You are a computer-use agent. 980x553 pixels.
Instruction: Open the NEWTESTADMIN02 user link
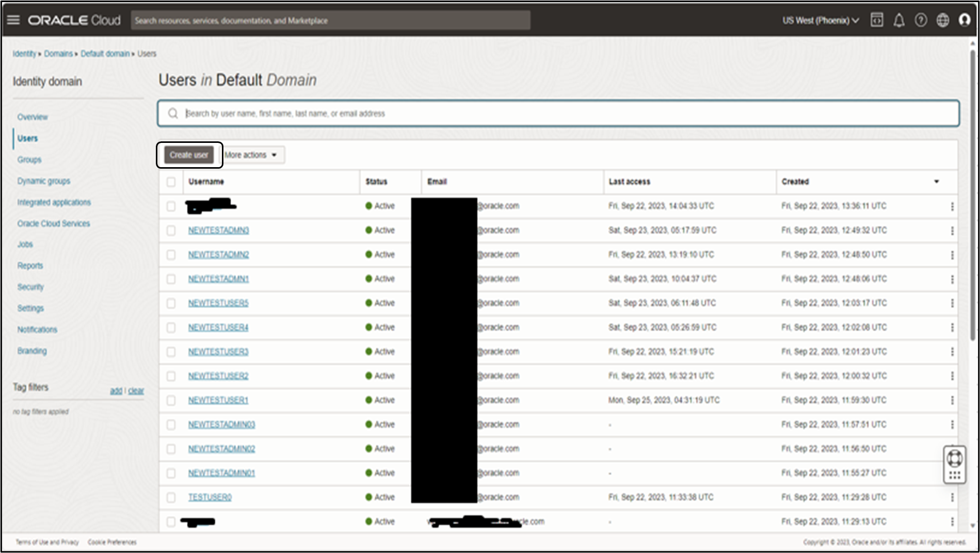pos(221,449)
